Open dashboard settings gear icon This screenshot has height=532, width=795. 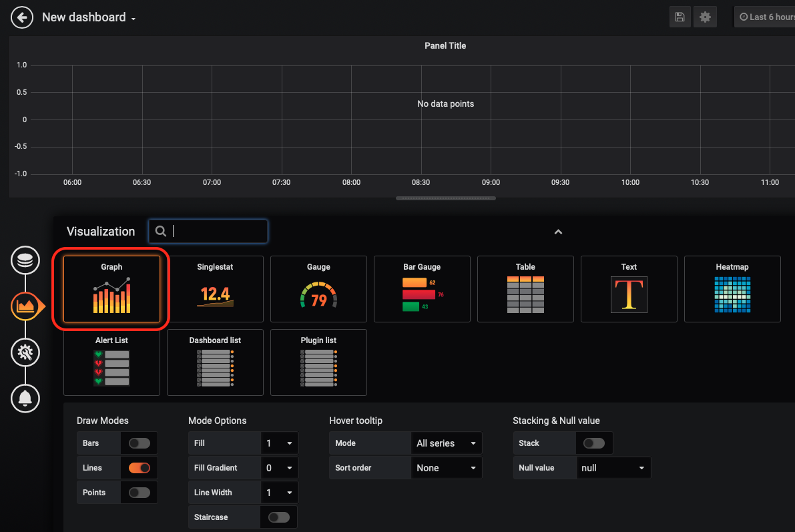tap(705, 17)
